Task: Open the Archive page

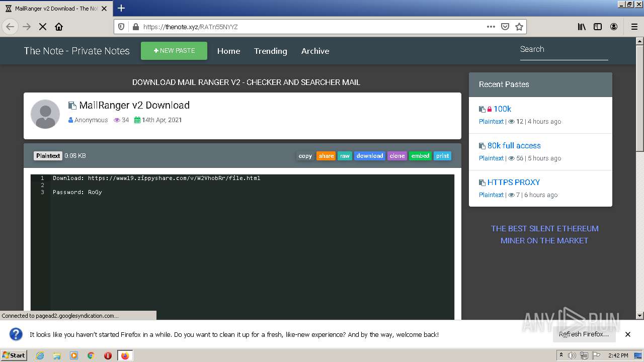Action: 315,51
